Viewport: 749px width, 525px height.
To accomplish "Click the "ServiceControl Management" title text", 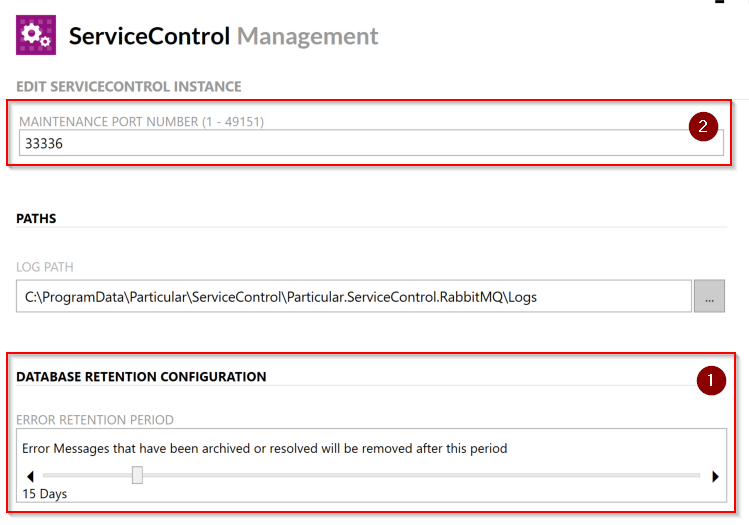I will tap(223, 37).
